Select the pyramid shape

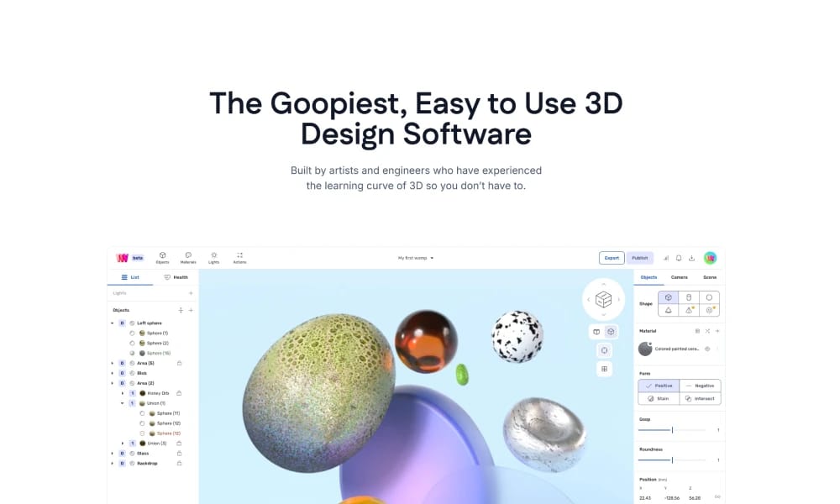coord(689,310)
